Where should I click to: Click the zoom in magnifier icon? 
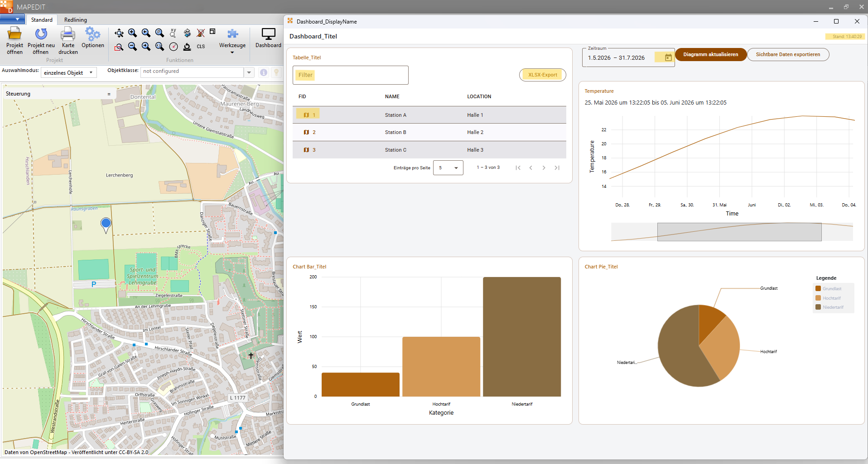(x=132, y=33)
